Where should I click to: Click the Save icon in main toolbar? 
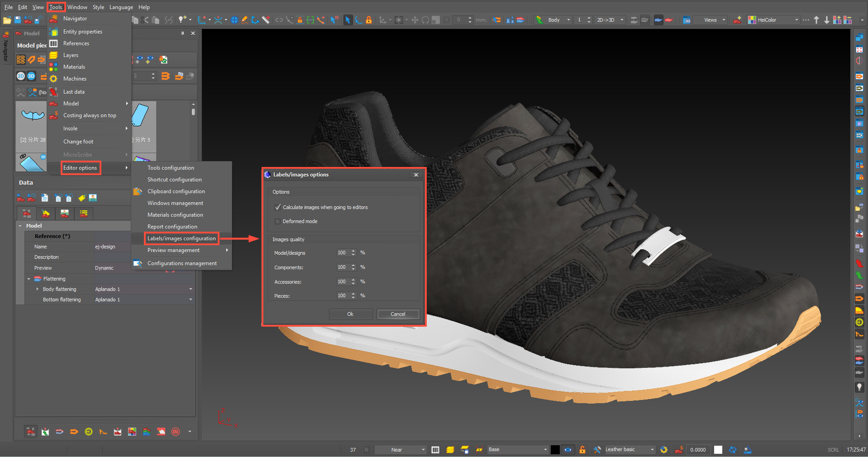pos(18,20)
